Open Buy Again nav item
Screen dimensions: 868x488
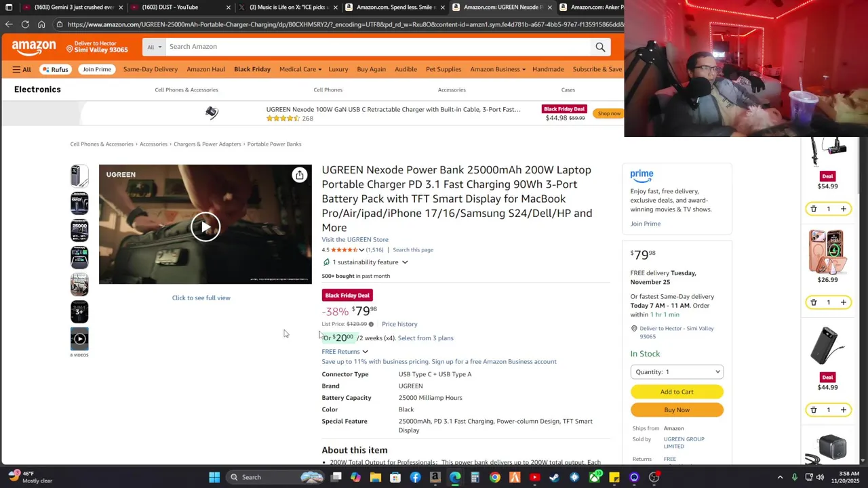coord(371,69)
